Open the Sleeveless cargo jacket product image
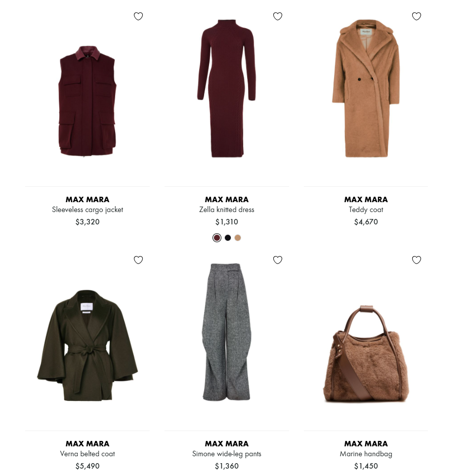 pos(87,101)
